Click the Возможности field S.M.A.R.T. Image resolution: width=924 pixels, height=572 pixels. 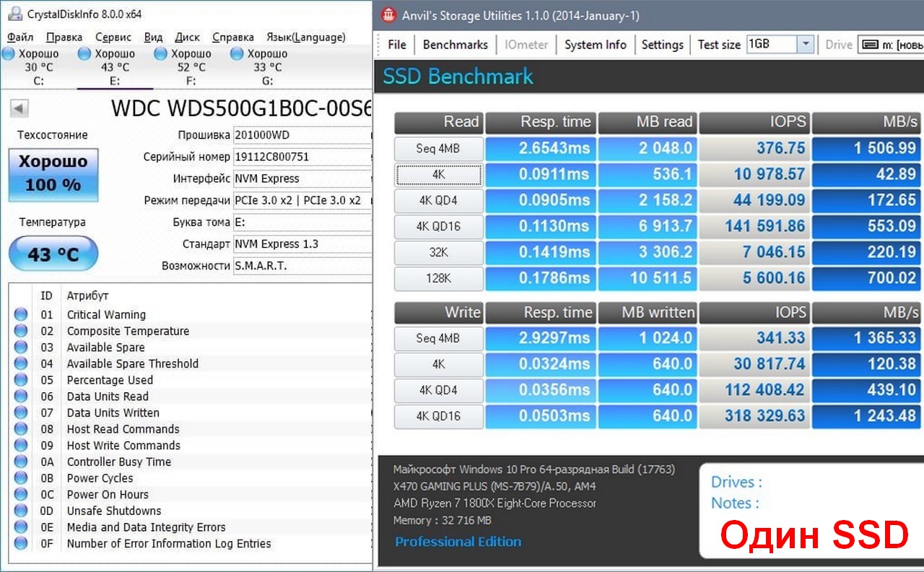click(302, 266)
